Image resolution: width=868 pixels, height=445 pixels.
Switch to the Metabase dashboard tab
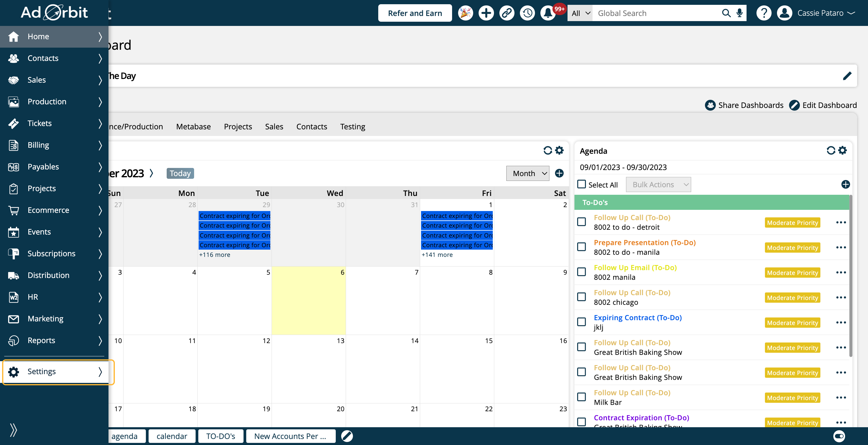pos(193,126)
